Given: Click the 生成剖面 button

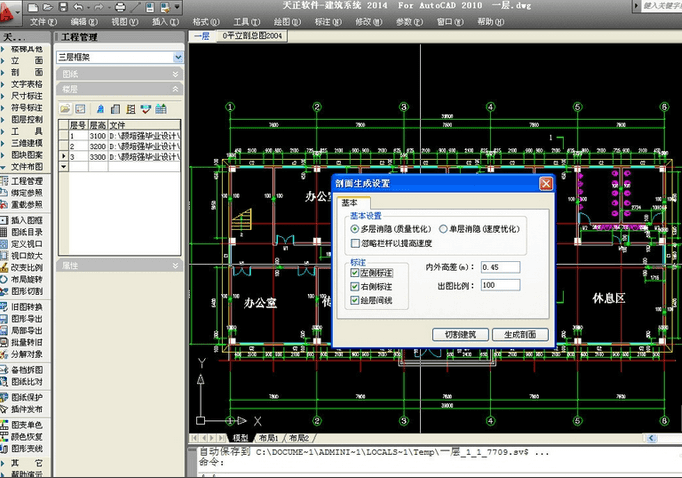Looking at the screenshot, I should pos(520,334).
